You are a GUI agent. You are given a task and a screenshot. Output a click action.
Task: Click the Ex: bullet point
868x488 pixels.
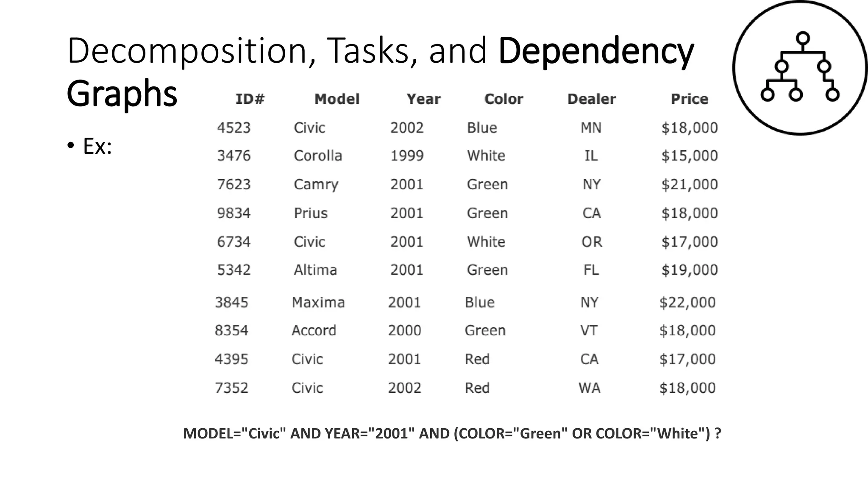pyautogui.click(x=89, y=146)
